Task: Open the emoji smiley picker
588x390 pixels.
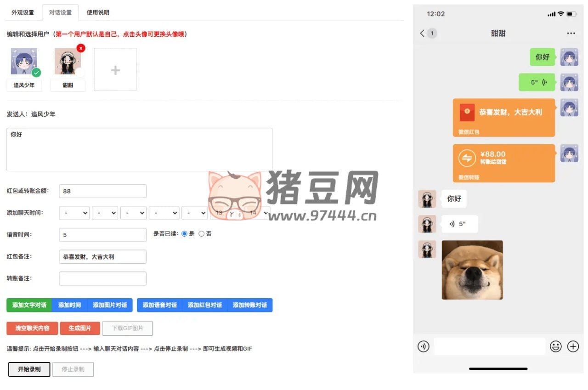Action: point(556,346)
